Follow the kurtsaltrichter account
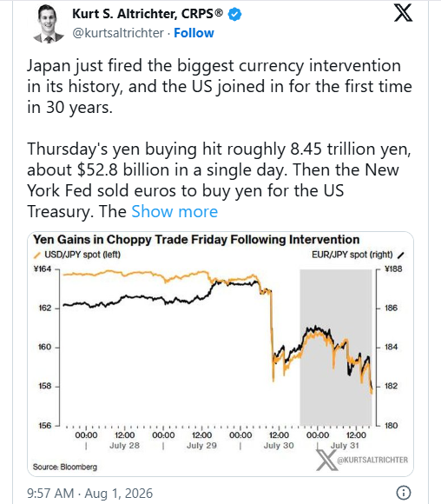The image size is (441, 504). click(194, 33)
